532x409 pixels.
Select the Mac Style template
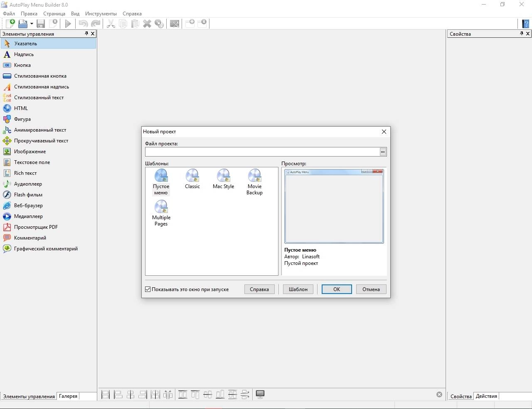point(224,179)
